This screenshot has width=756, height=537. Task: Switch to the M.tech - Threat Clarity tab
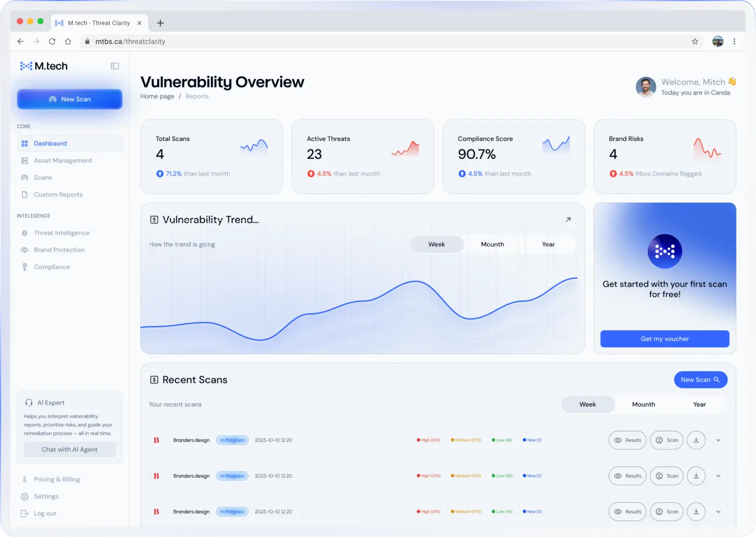[98, 23]
